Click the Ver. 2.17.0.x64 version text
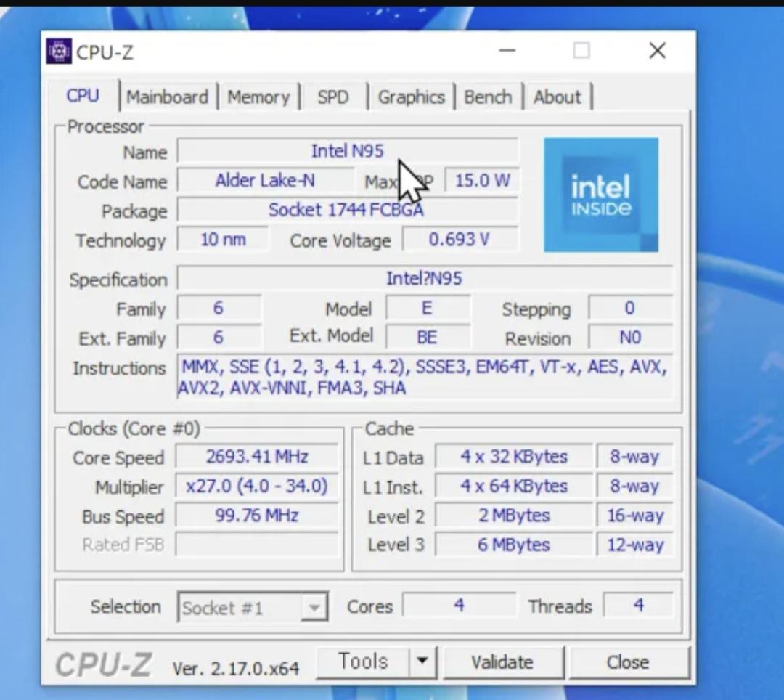Screen dimensions: 784x700 point(235,668)
